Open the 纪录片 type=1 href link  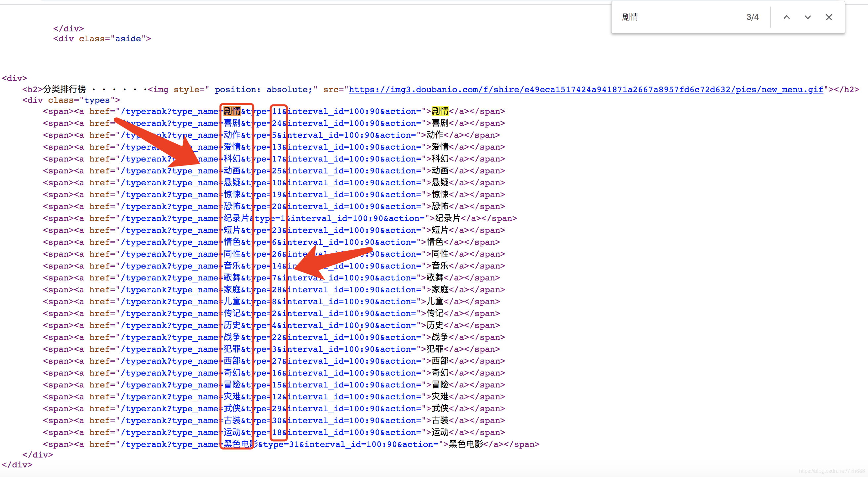click(x=273, y=218)
